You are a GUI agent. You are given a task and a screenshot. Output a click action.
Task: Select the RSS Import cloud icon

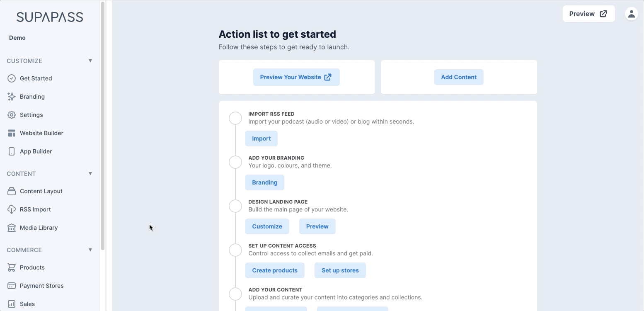coord(12,209)
